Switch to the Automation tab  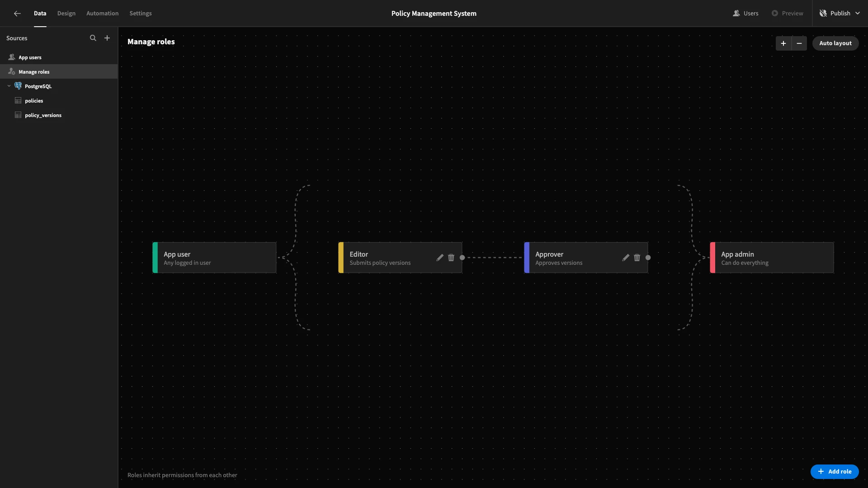103,14
